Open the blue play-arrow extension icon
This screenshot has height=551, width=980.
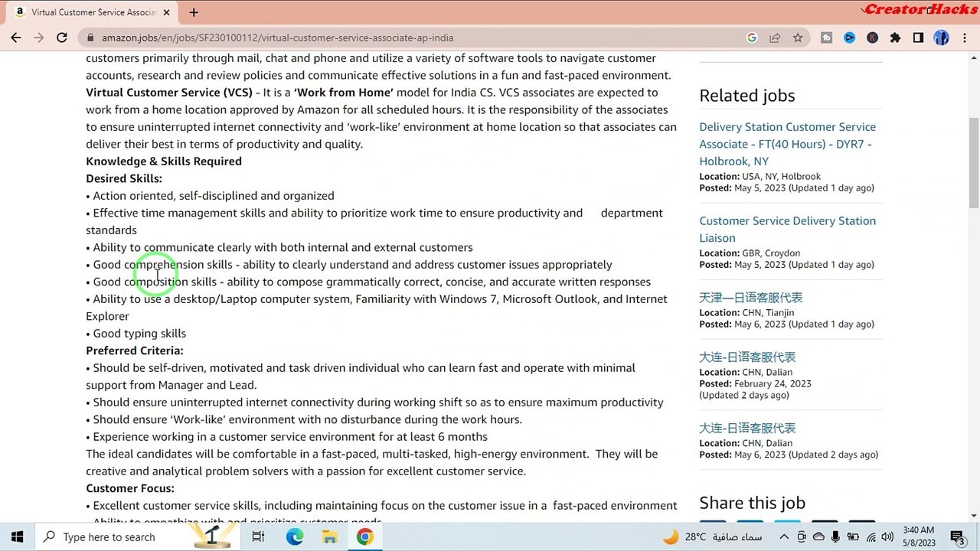849,37
